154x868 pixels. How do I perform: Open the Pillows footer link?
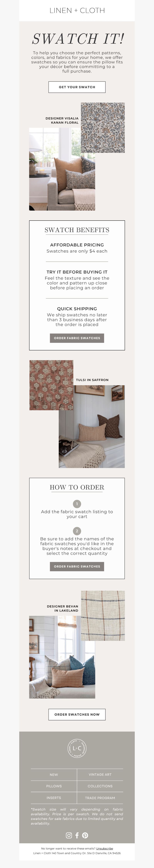(x=54, y=786)
